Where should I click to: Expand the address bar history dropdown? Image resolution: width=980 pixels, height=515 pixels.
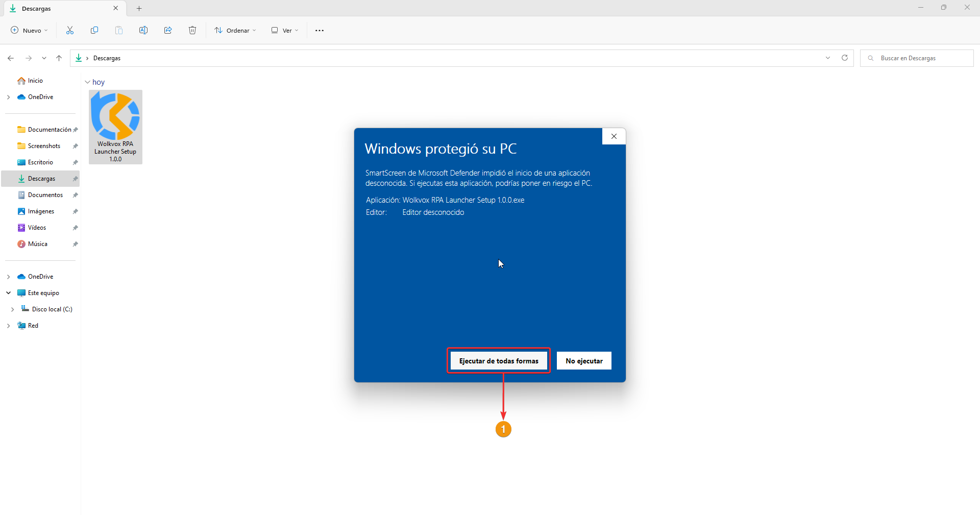[828, 58]
